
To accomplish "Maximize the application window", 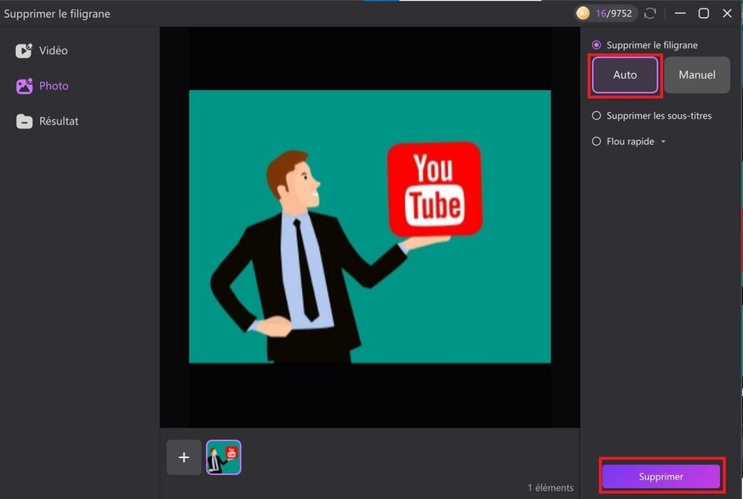I will (x=704, y=13).
